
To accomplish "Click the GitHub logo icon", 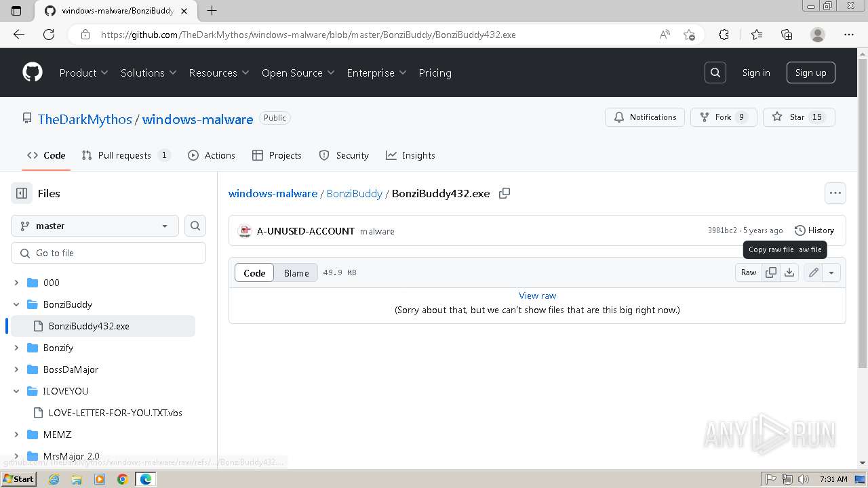I will tap(33, 73).
